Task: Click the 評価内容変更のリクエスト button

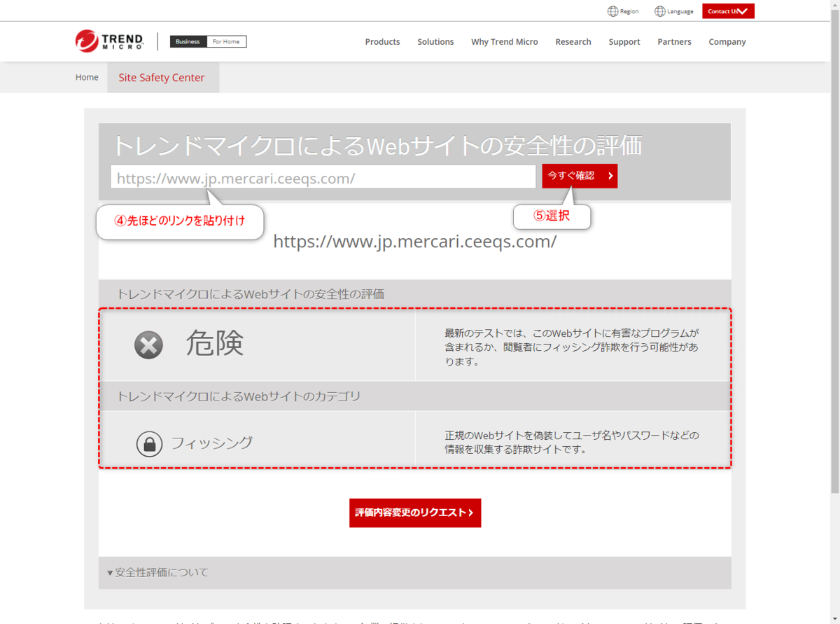Action: 415,513
